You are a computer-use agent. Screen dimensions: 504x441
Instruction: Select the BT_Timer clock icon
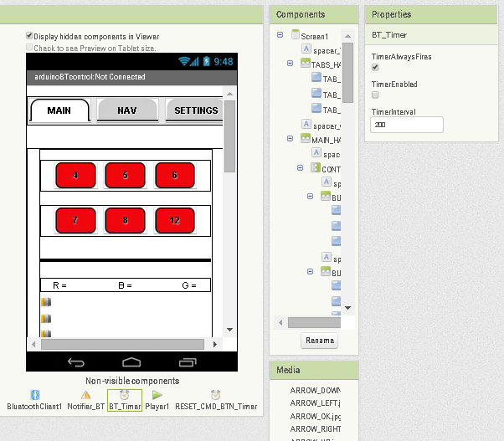point(125,395)
